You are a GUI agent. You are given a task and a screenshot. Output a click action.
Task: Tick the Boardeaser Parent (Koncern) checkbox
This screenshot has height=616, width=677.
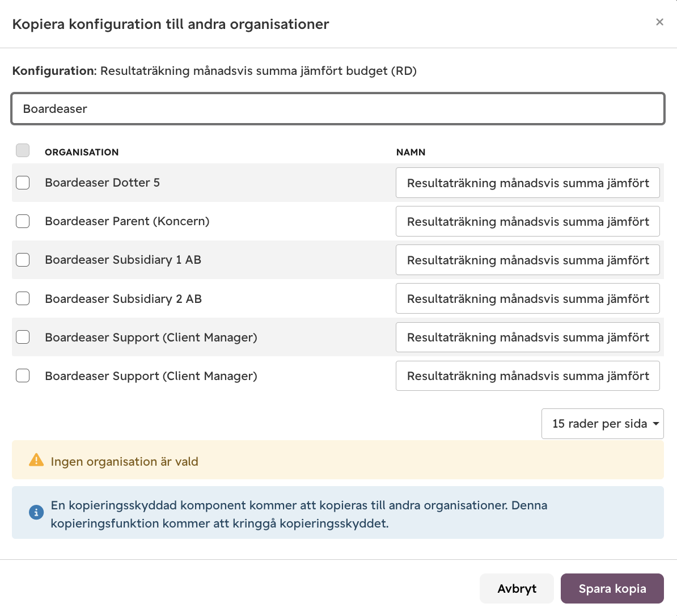pos(23,221)
